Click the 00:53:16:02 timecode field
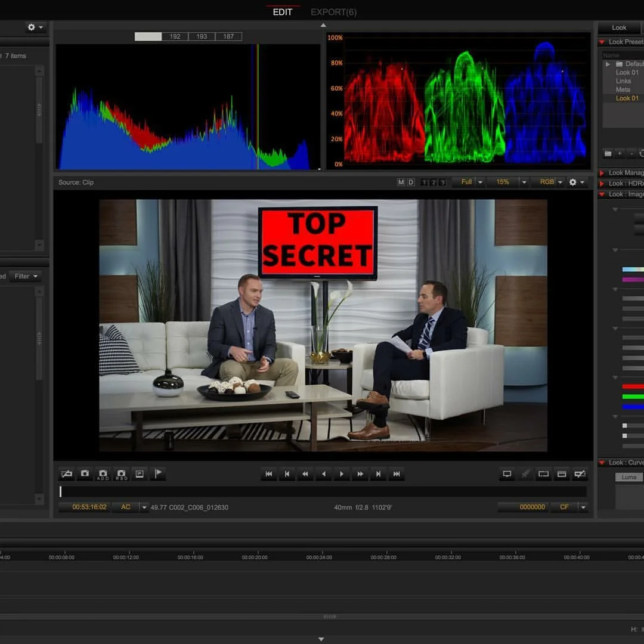This screenshot has height=644, width=644. pos(84,507)
